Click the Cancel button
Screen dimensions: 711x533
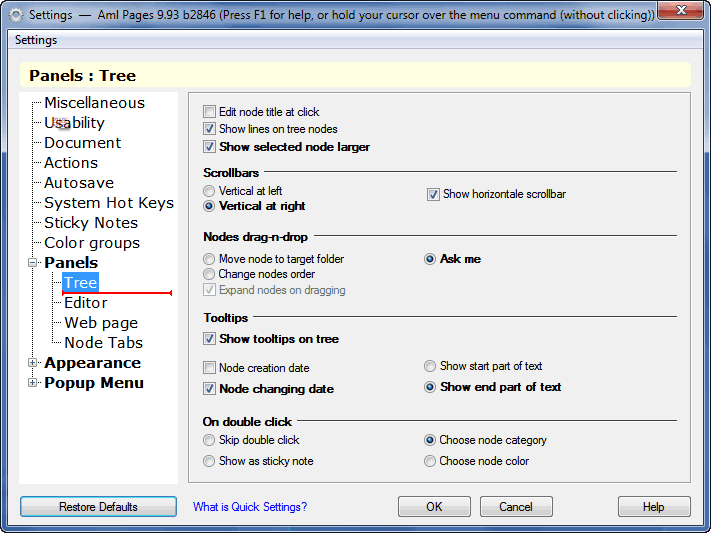(x=516, y=507)
